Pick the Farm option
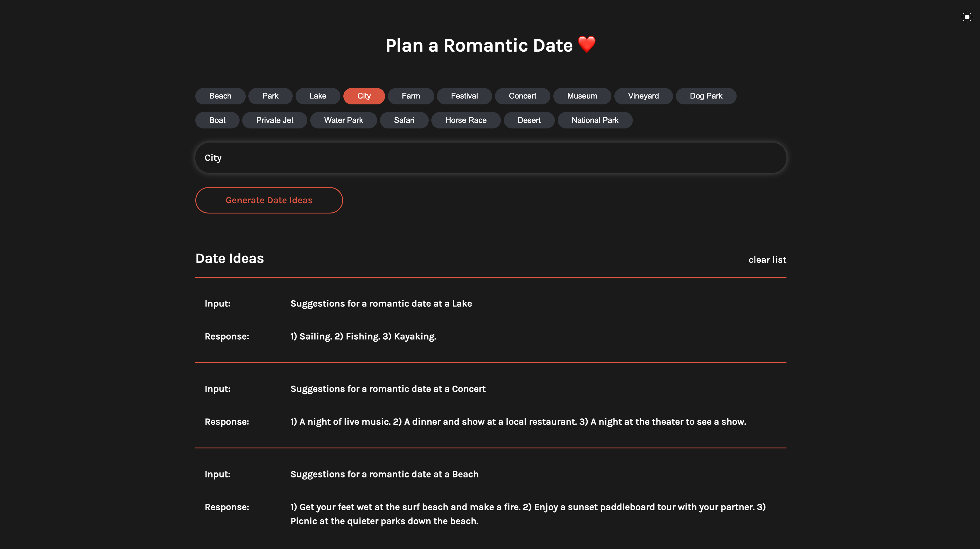980x549 pixels. pos(411,96)
